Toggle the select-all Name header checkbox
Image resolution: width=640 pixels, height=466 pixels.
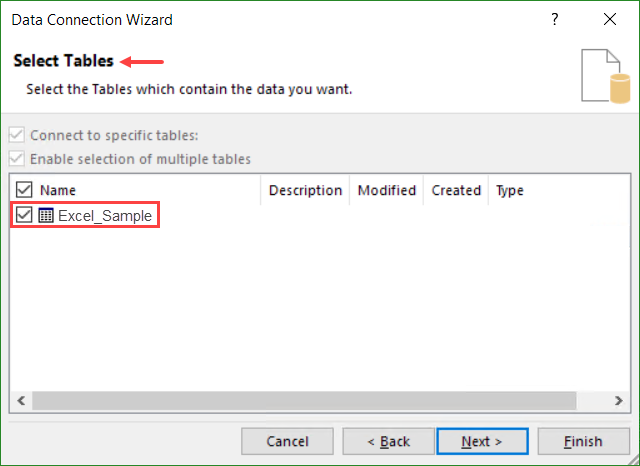(25, 190)
